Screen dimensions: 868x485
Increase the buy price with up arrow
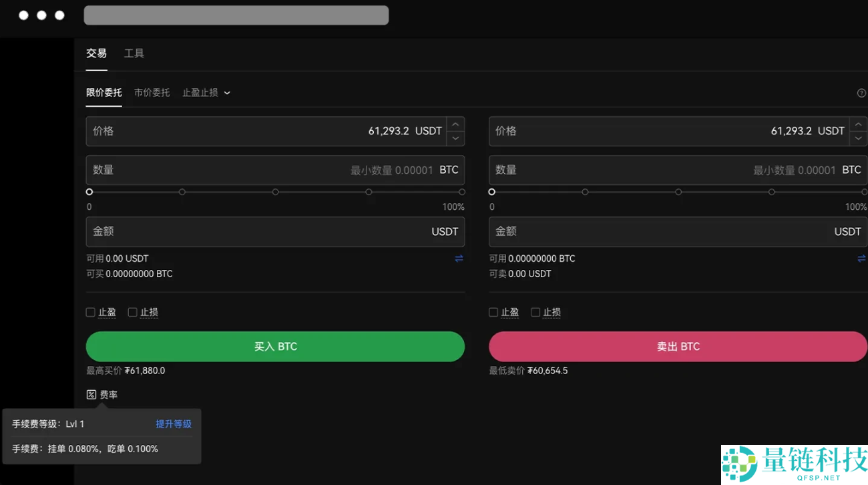(x=455, y=124)
